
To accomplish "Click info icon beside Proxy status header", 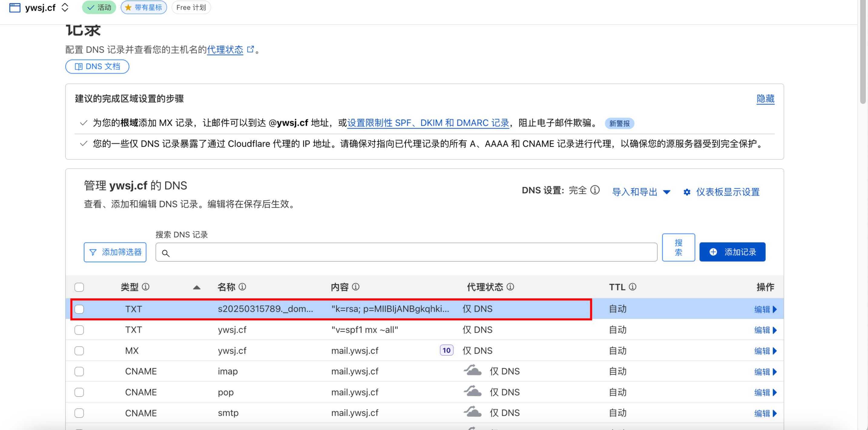I will [x=510, y=287].
